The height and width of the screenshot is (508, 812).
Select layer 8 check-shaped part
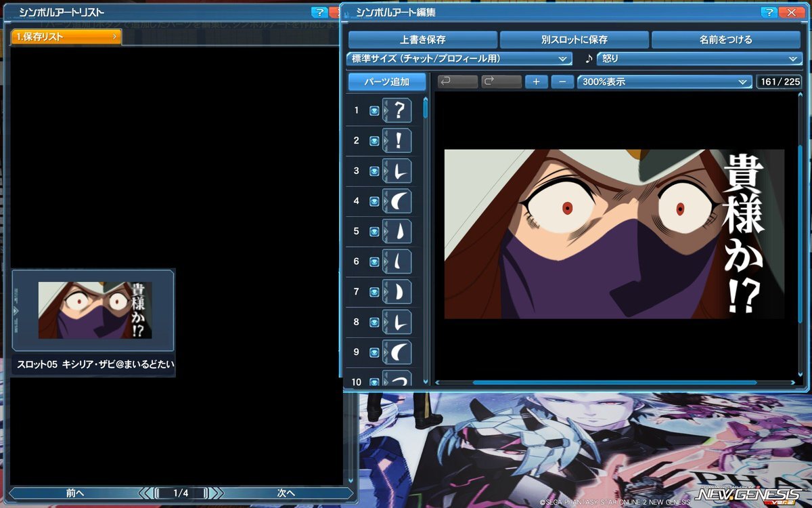(398, 322)
